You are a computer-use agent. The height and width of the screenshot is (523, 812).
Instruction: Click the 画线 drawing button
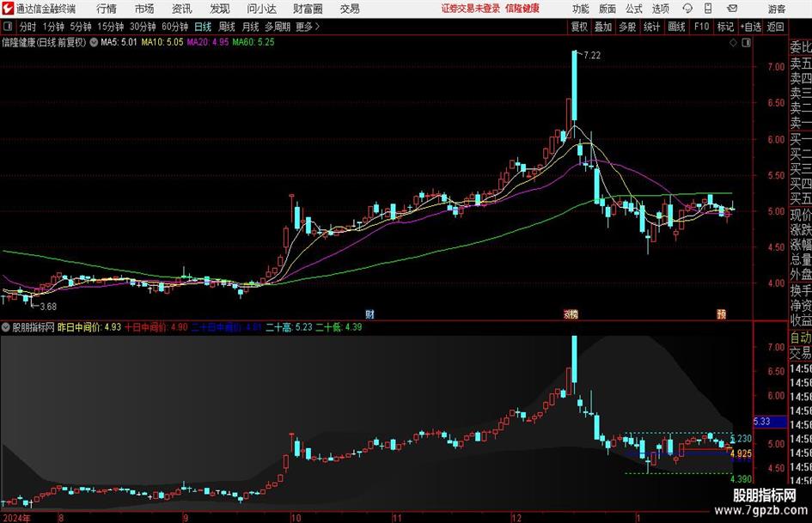[676, 27]
